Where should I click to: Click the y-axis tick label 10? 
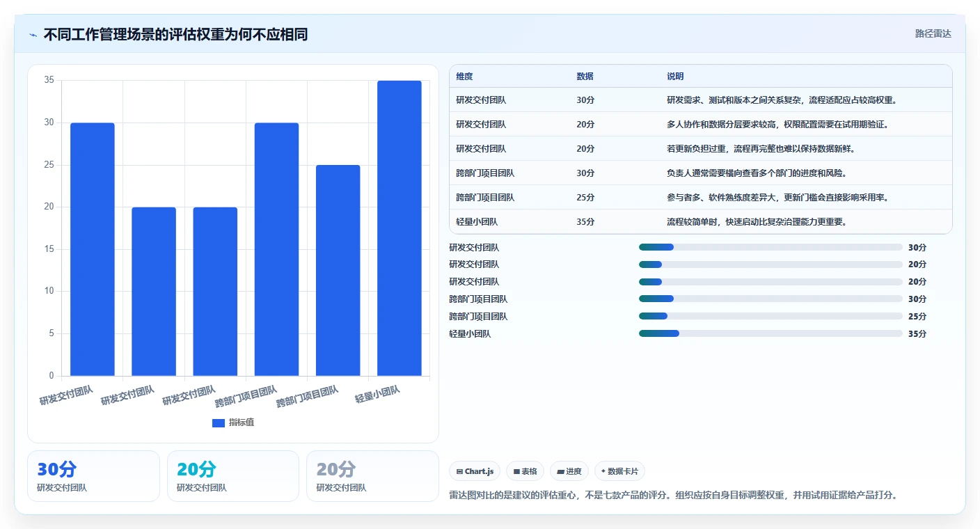tap(49, 292)
